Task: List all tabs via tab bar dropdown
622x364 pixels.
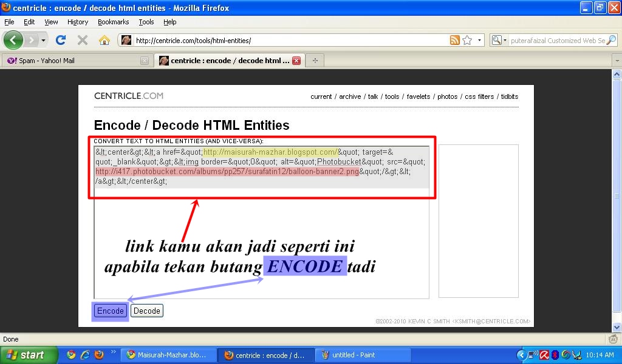Action: coord(617,61)
